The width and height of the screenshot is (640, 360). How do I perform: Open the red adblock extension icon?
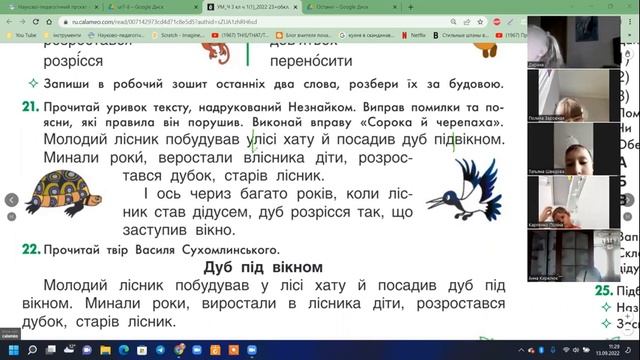pyautogui.click(x=497, y=22)
